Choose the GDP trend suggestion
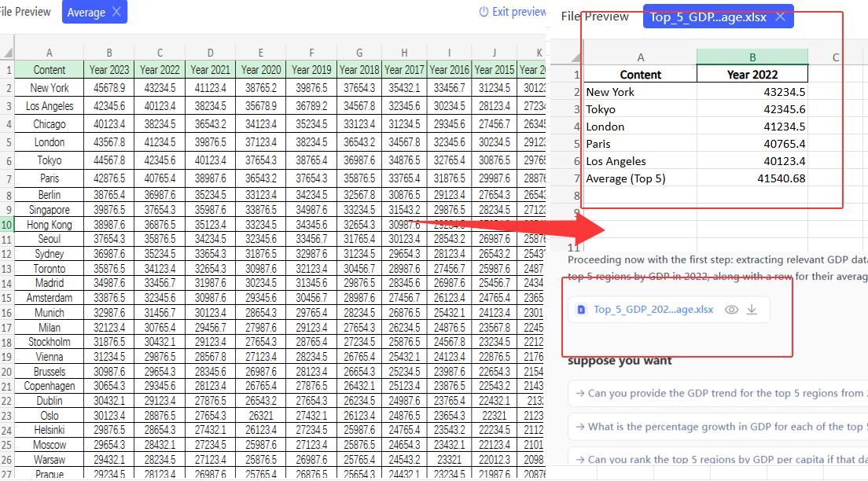868x481 pixels. [x=717, y=394]
